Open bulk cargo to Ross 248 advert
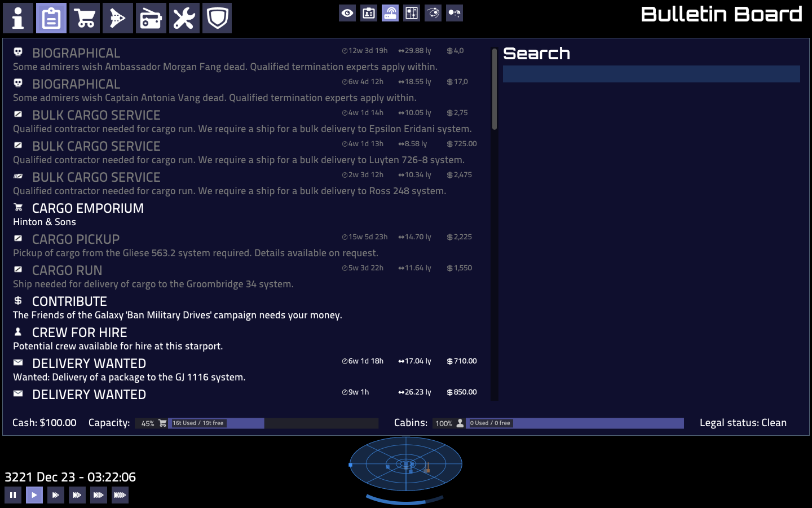Screen dimensions: 812x508 coord(246,183)
